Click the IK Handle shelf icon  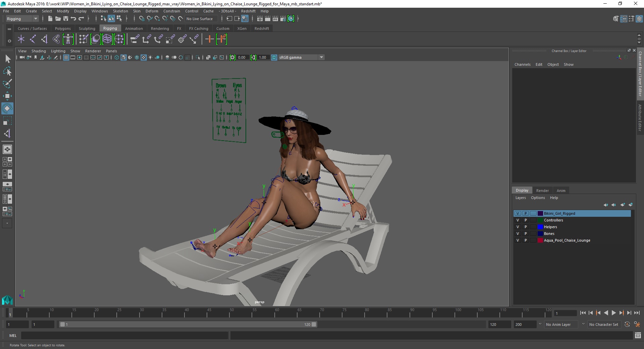point(45,39)
